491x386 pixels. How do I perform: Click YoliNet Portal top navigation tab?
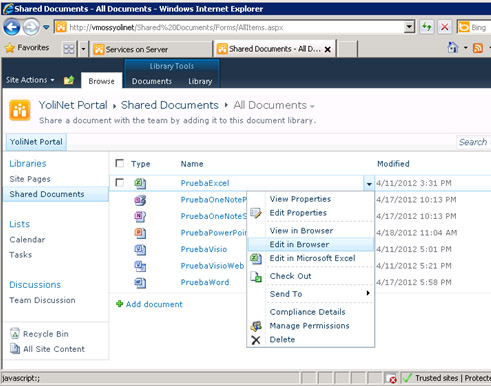(x=36, y=142)
